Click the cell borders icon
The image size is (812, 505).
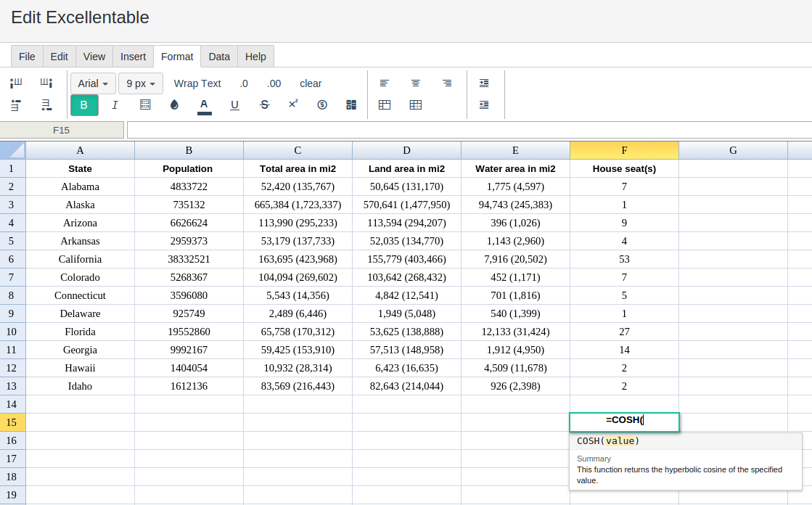tap(145, 105)
